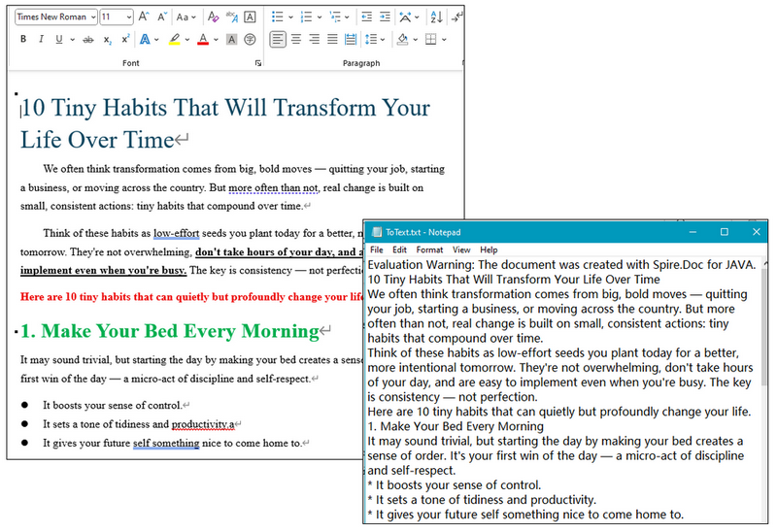Viewport: 777px width, 532px height.
Task: Decrease font size with the shrink font icon
Action: 162,17
